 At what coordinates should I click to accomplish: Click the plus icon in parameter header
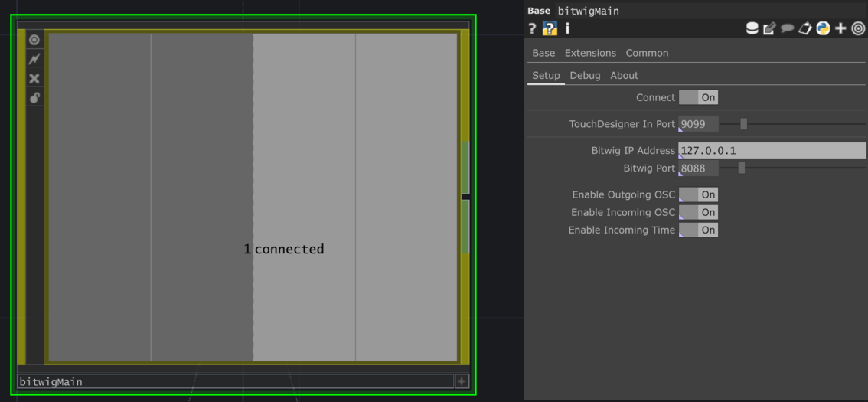[840, 28]
